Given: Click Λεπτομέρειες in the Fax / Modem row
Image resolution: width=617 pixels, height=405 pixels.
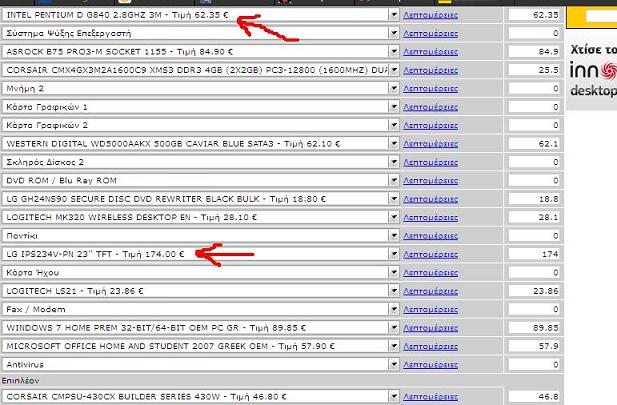Looking at the screenshot, I should click(x=430, y=309).
